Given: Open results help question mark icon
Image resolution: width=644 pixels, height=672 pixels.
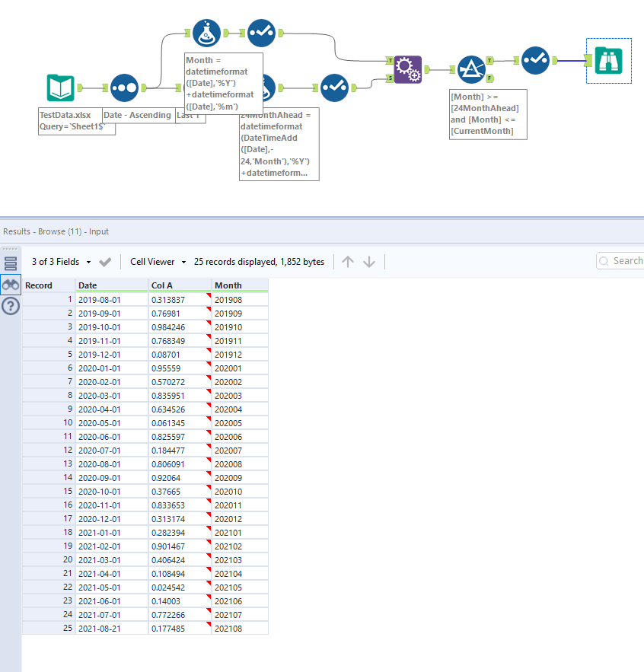Looking at the screenshot, I should (x=11, y=306).
